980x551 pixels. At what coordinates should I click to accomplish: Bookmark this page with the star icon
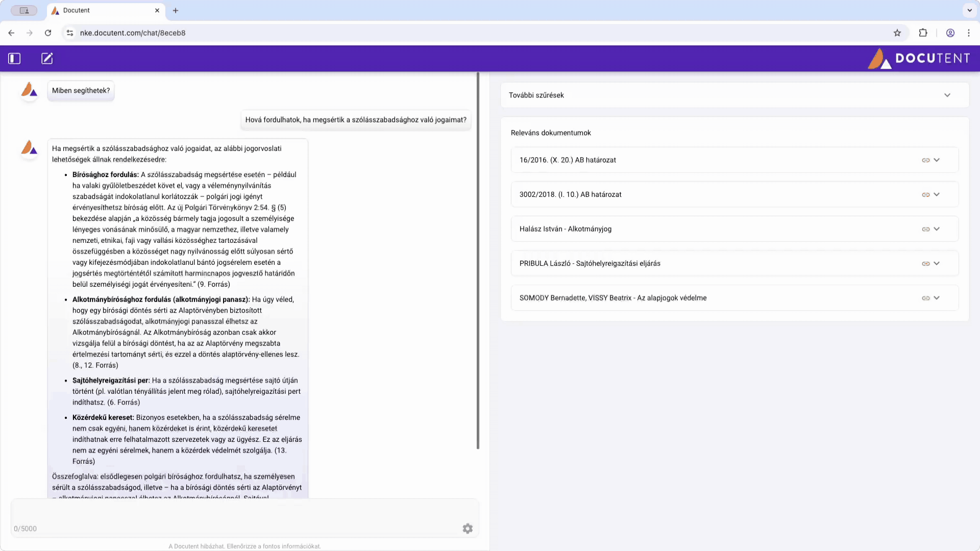coord(897,33)
